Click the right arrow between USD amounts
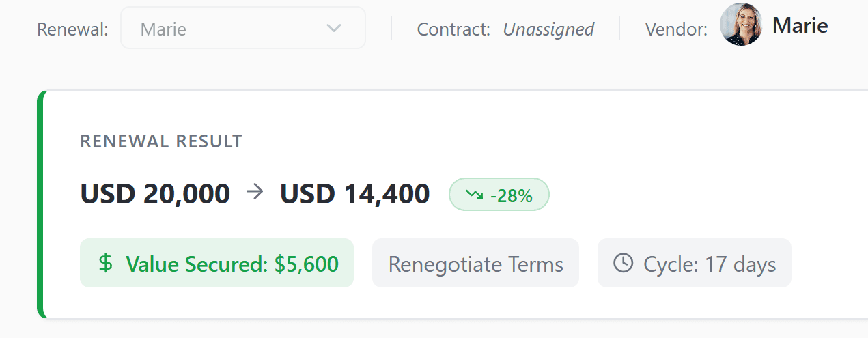Image resolution: width=868 pixels, height=338 pixels. 255,194
